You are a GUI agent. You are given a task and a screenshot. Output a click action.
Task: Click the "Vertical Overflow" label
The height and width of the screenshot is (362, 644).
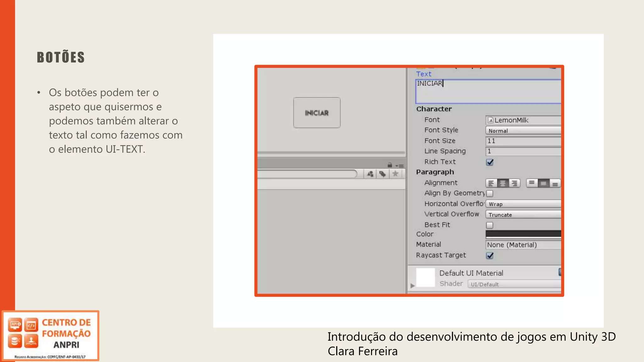(x=452, y=214)
